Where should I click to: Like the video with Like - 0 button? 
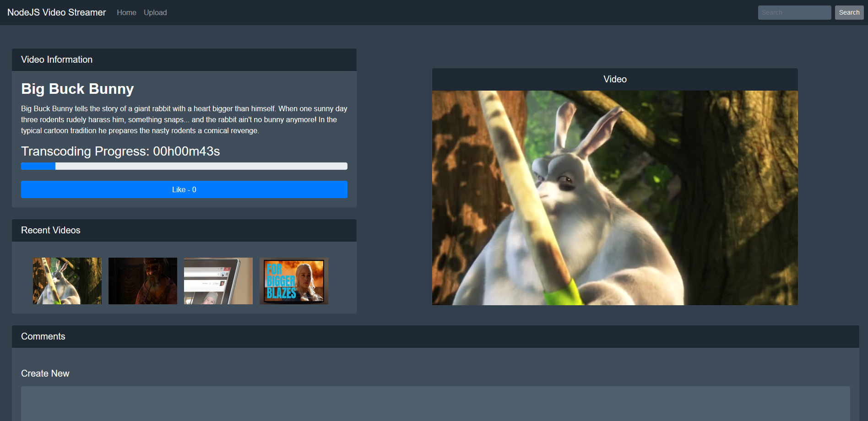pos(184,189)
